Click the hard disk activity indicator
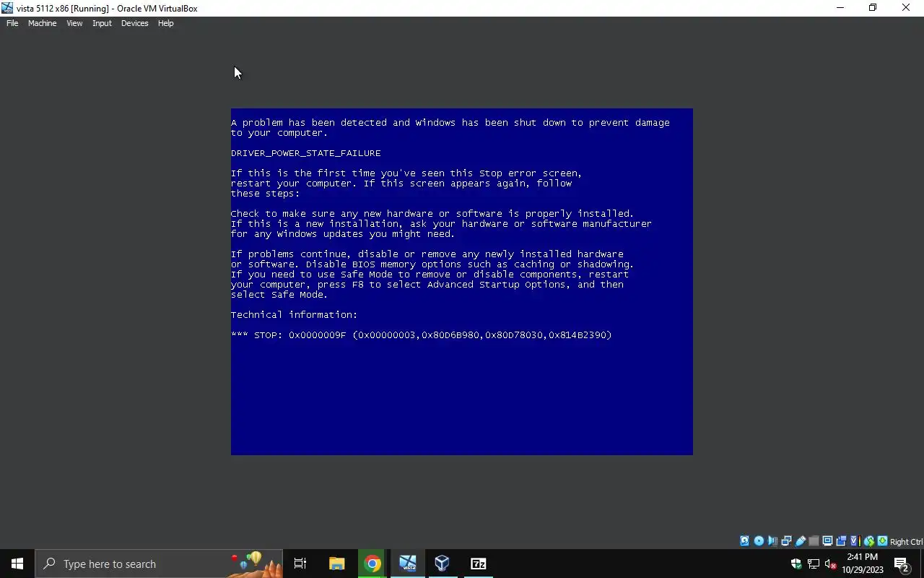 (x=744, y=541)
